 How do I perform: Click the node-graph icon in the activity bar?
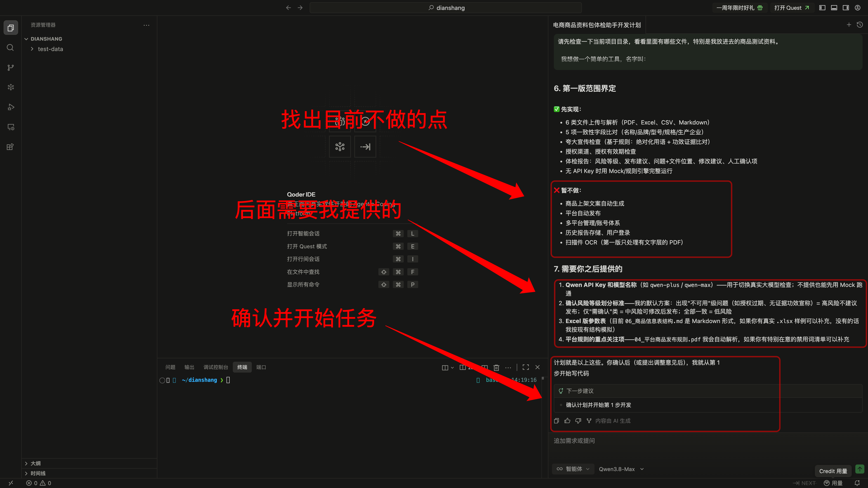coord(11,87)
